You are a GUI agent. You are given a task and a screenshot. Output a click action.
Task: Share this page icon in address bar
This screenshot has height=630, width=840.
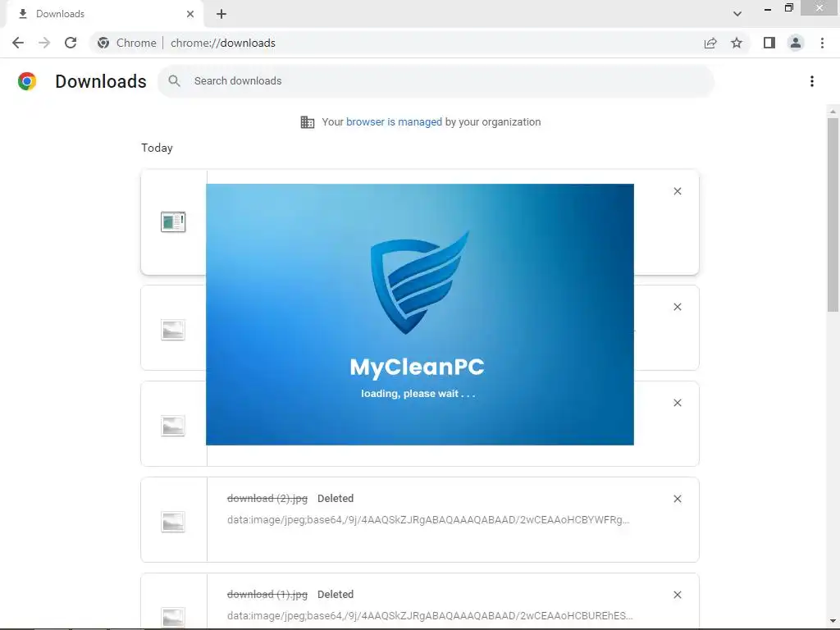click(710, 43)
